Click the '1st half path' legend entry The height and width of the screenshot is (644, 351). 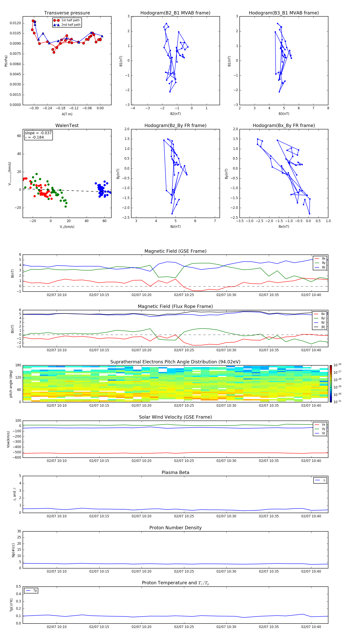(67, 20)
